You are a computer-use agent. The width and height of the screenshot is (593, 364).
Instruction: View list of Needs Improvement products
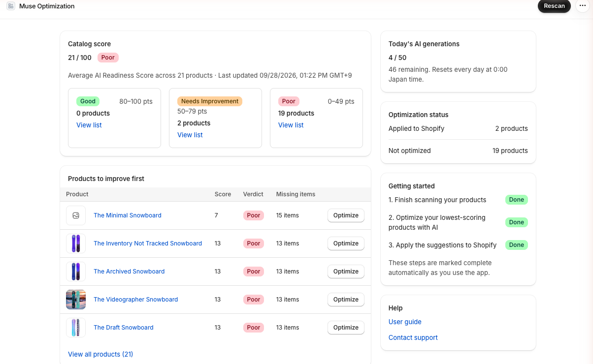190,135
